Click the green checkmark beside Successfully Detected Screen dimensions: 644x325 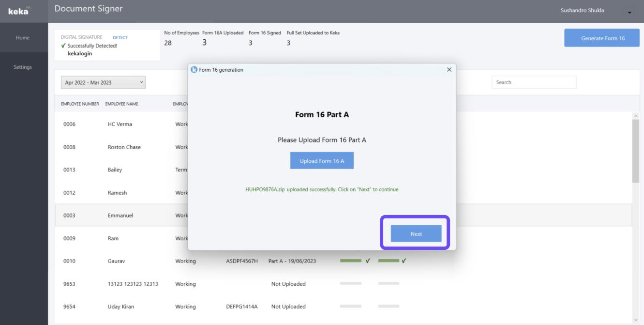tap(63, 46)
